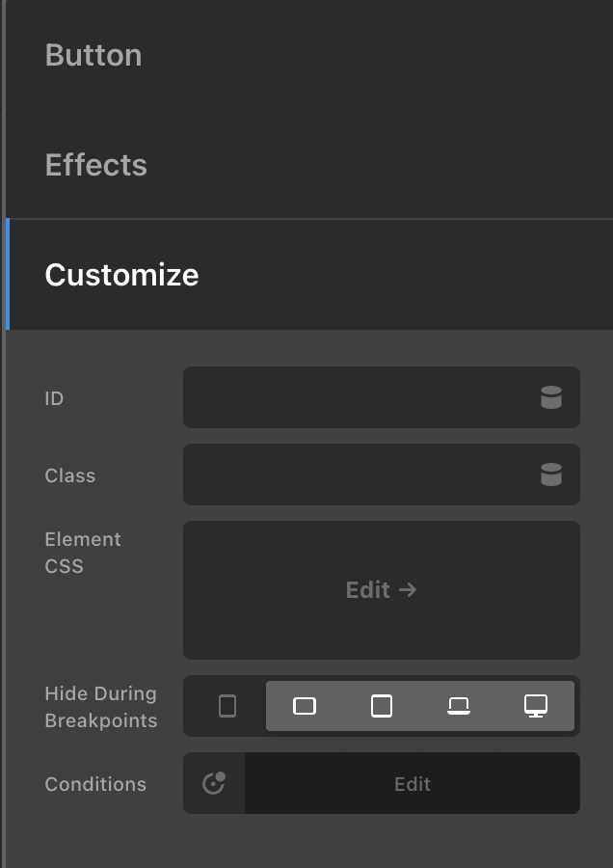Expand the Button section

pos(93,55)
